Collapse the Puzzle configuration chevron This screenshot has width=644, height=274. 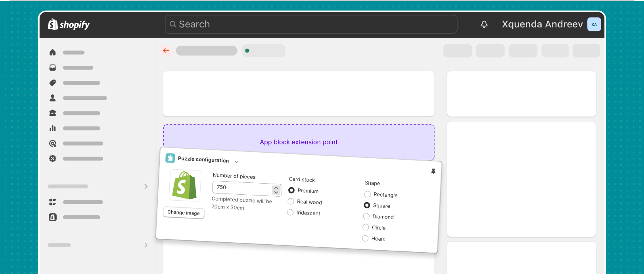point(237,161)
